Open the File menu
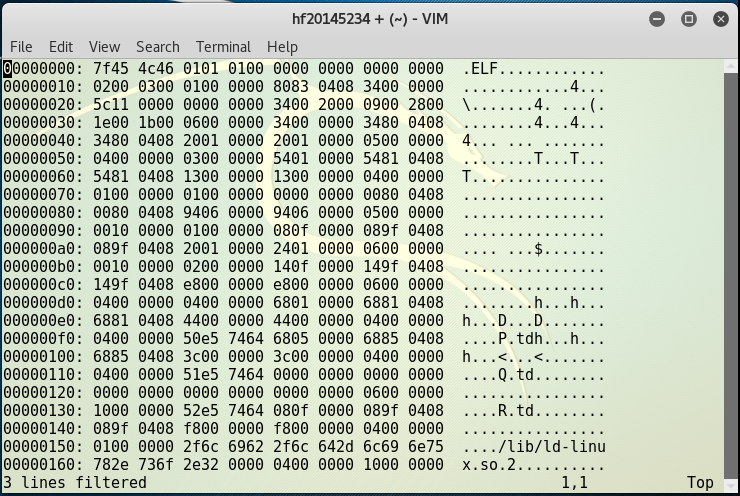Image resolution: width=740 pixels, height=496 pixels. (21, 47)
